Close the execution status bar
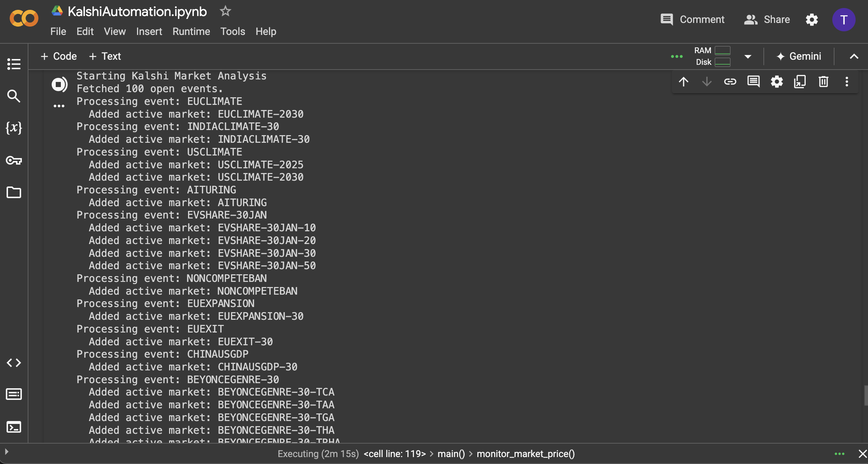 pyautogui.click(x=863, y=454)
